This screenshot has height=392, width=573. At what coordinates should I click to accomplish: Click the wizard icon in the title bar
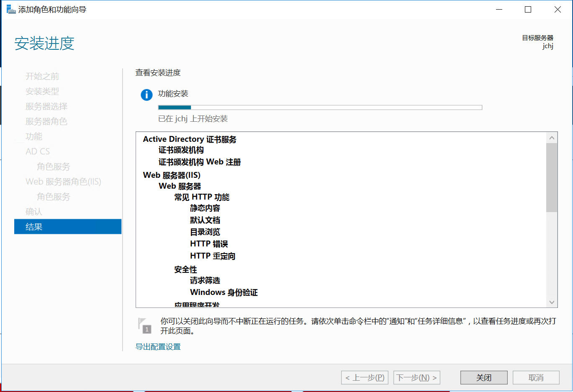click(x=11, y=9)
